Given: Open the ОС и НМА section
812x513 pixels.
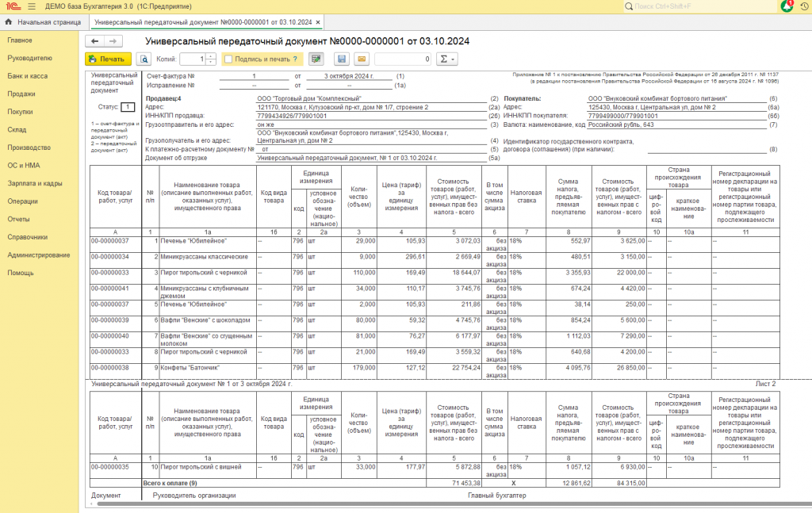Looking at the screenshot, I should [23, 166].
